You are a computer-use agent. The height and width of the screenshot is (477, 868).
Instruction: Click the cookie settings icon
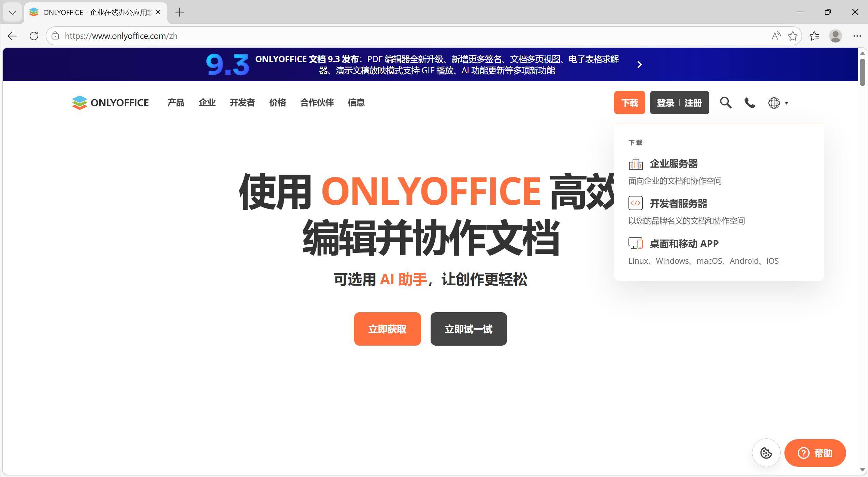[x=766, y=453]
